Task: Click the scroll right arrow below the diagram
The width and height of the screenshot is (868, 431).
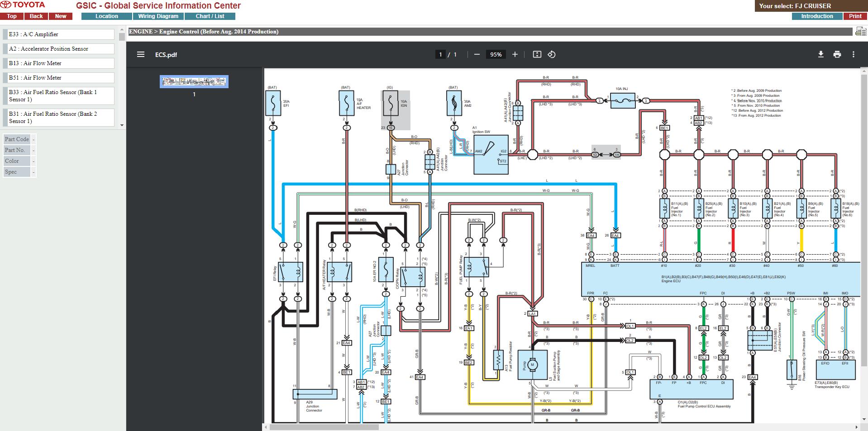Action: 857,427
